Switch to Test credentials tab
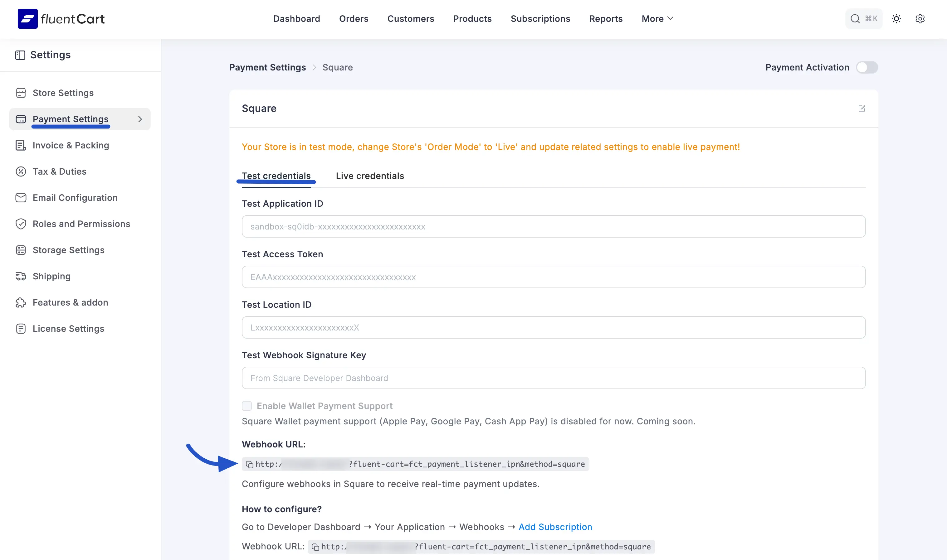 (x=276, y=176)
